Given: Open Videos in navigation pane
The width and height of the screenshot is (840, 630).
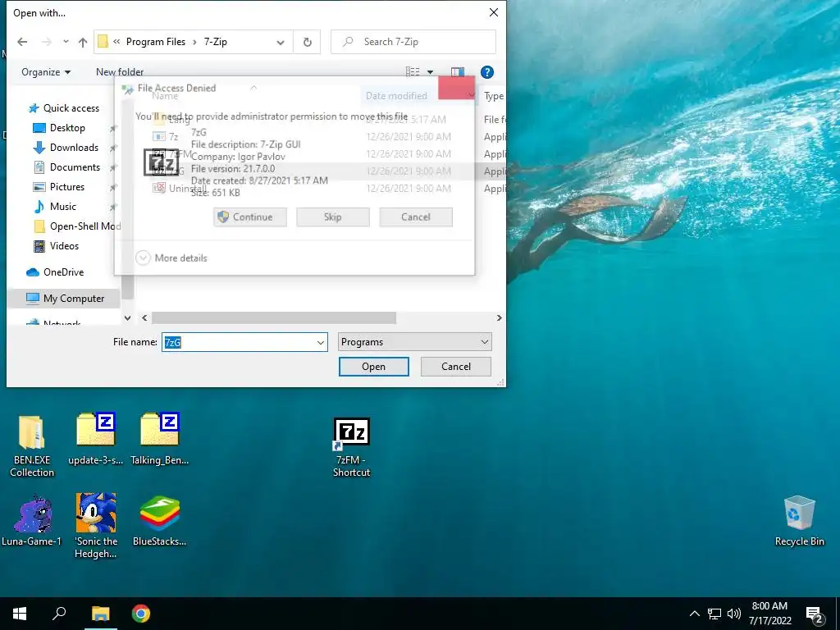Looking at the screenshot, I should [64, 246].
